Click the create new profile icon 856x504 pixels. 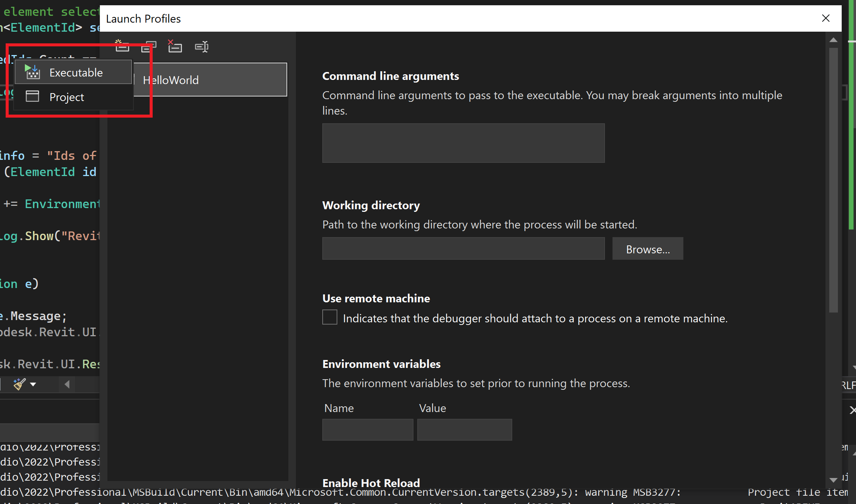click(x=122, y=46)
